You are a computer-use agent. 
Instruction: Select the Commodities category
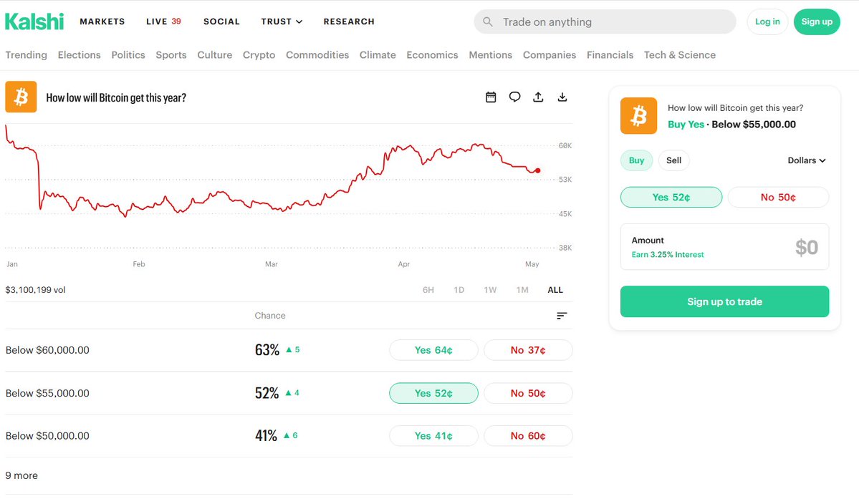(x=317, y=54)
